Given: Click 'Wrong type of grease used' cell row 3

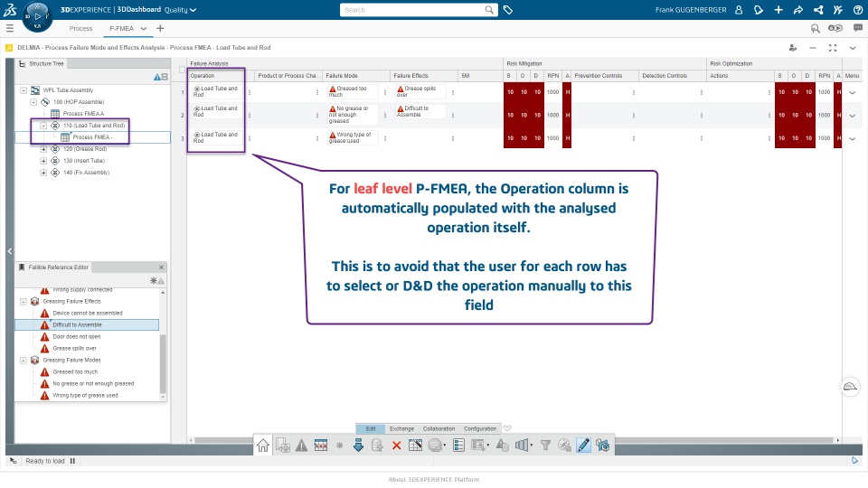Looking at the screenshot, I should pos(353,137).
